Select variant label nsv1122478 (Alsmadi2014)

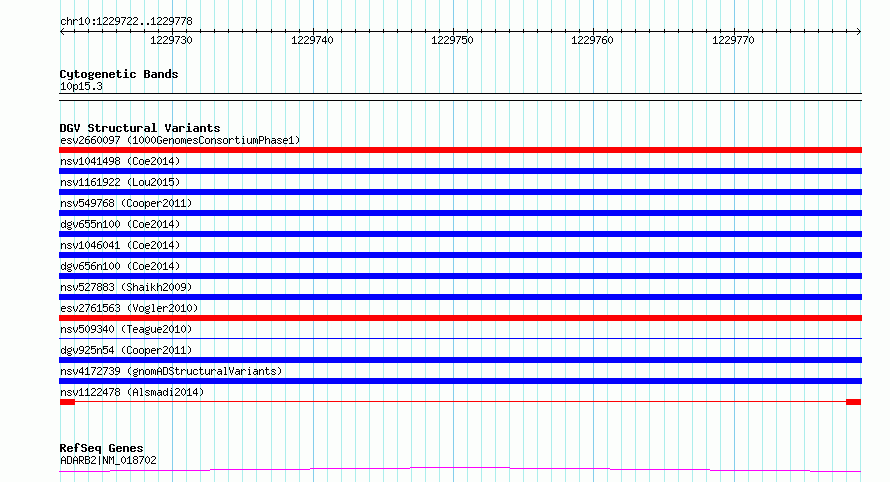(132, 392)
